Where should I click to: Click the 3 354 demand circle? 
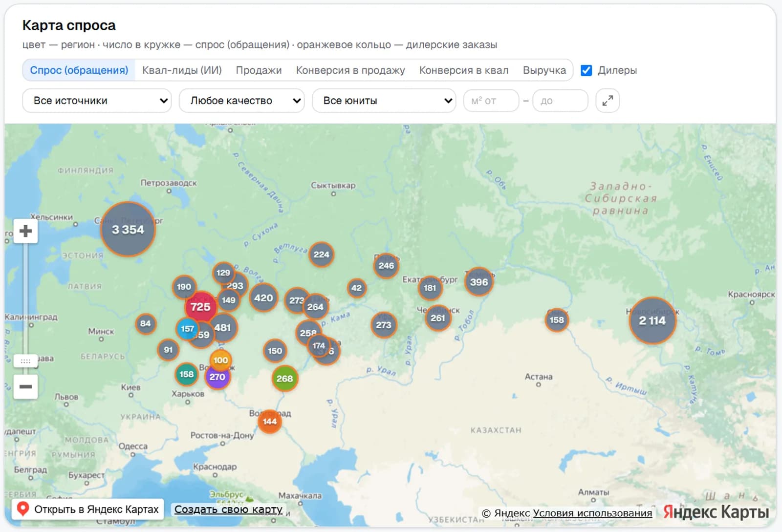128,229
